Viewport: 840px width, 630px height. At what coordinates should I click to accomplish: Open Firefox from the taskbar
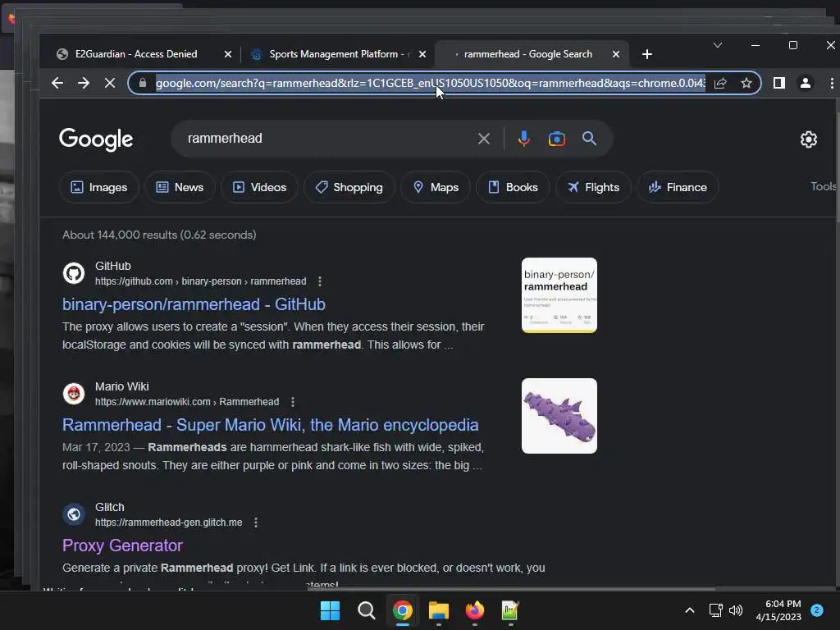(x=475, y=610)
